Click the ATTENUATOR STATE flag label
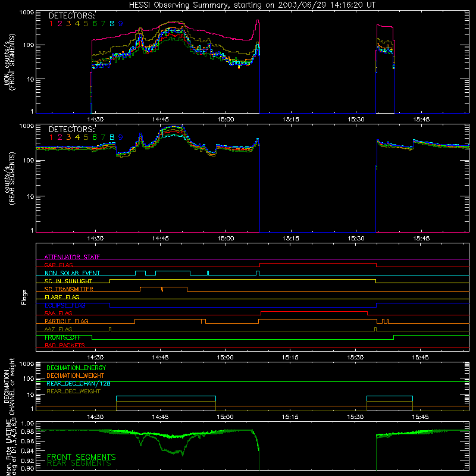The image size is (476, 476). (x=72, y=257)
